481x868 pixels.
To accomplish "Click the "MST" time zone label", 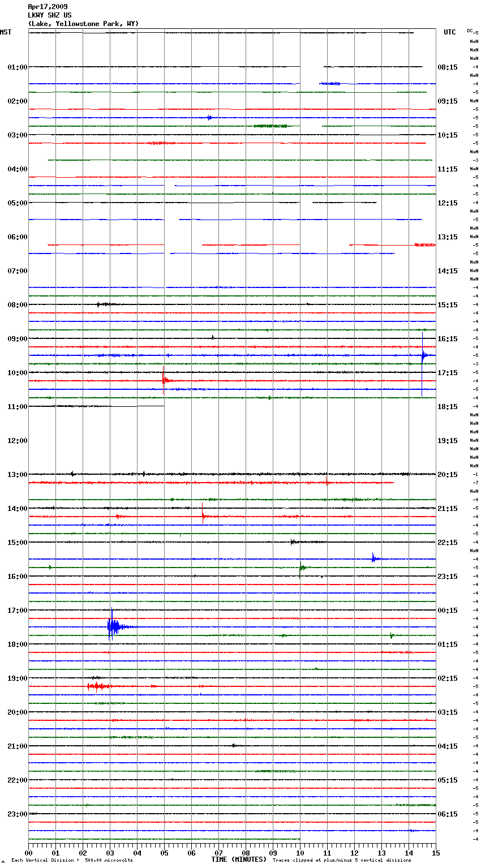I will 6,32.
